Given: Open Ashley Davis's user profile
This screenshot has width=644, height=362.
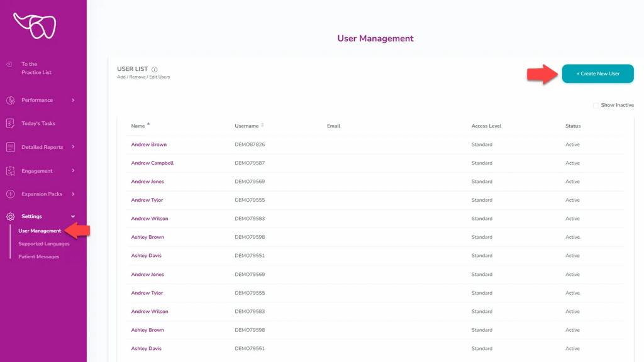Looking at the screenshot, I should coord(147,256).
